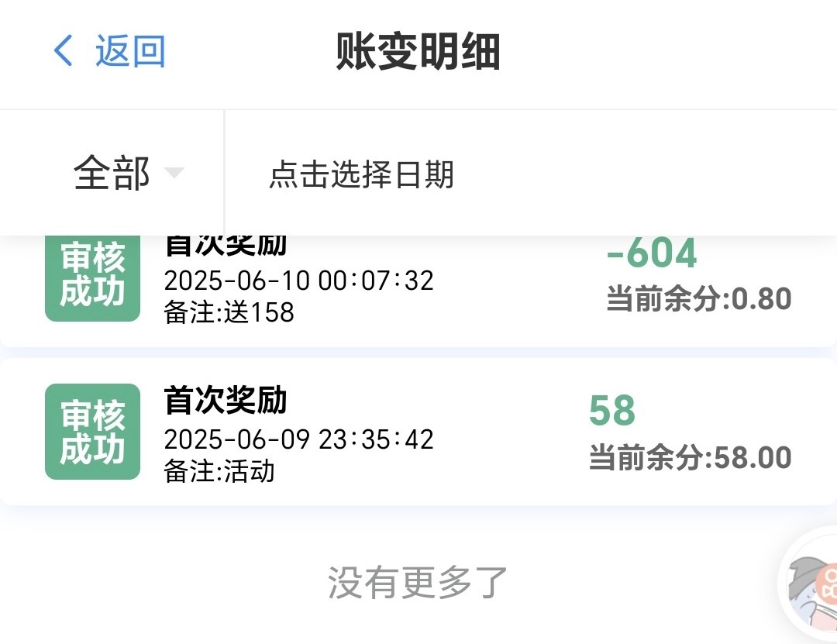Screen dimensions: 837x644
Task: Open the 首次奖励 title above the 23:35:42 timestamp
Action: pos(226,401)
